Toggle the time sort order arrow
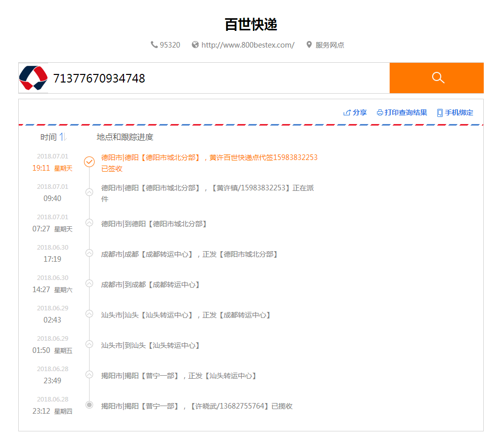 63,137
